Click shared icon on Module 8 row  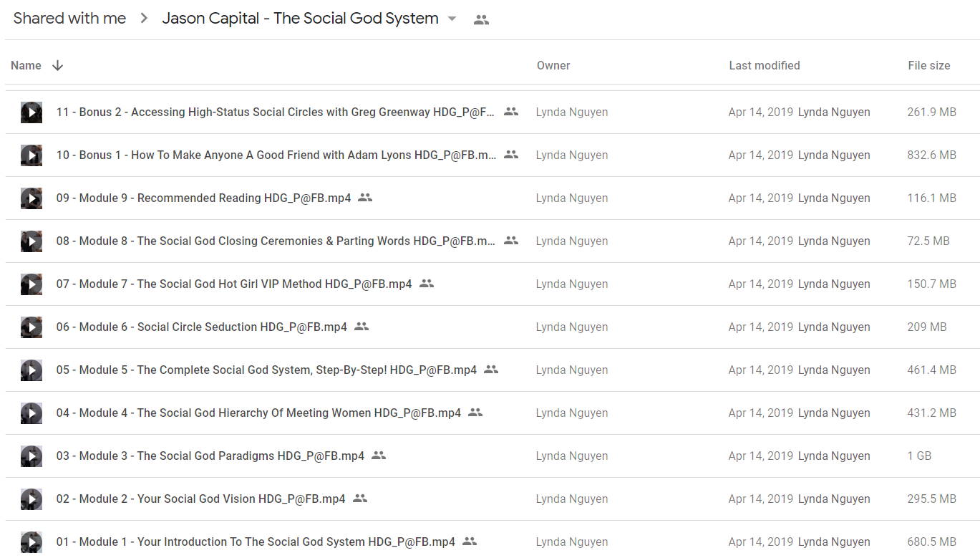[x=511, y=241]
